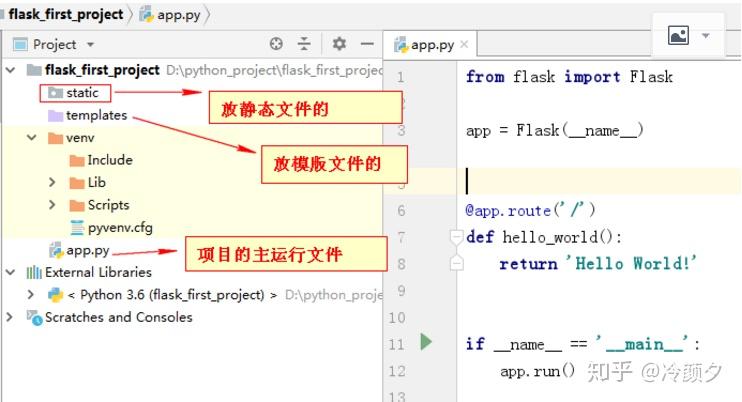Click the if __name__ == '__main__' line

click(583, 344)
